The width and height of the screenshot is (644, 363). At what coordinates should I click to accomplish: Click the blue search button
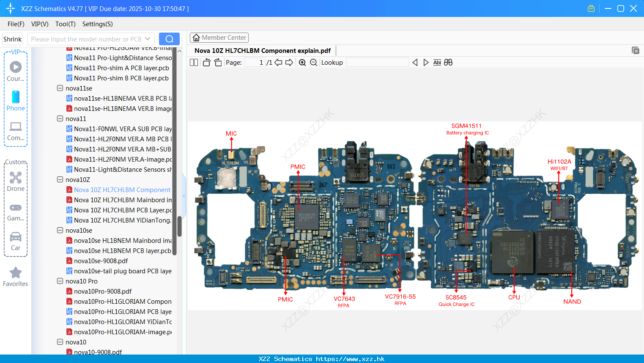click(169, 39)
